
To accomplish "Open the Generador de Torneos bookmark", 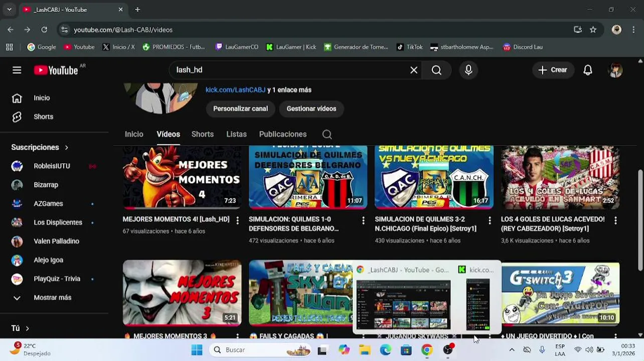I will [356, 47].
